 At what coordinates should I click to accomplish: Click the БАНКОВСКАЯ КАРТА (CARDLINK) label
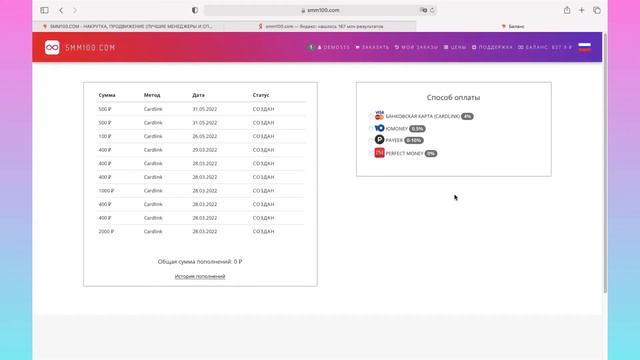pyautogui.click(x=423, y=116)
